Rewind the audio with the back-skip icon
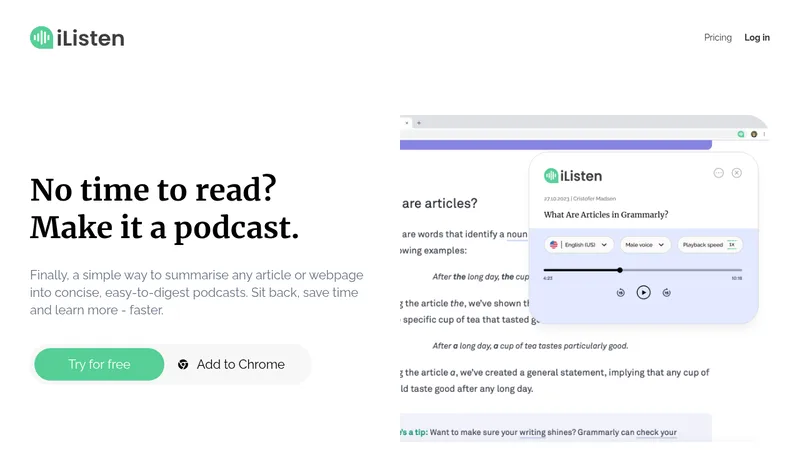 [x=620, y=293]
